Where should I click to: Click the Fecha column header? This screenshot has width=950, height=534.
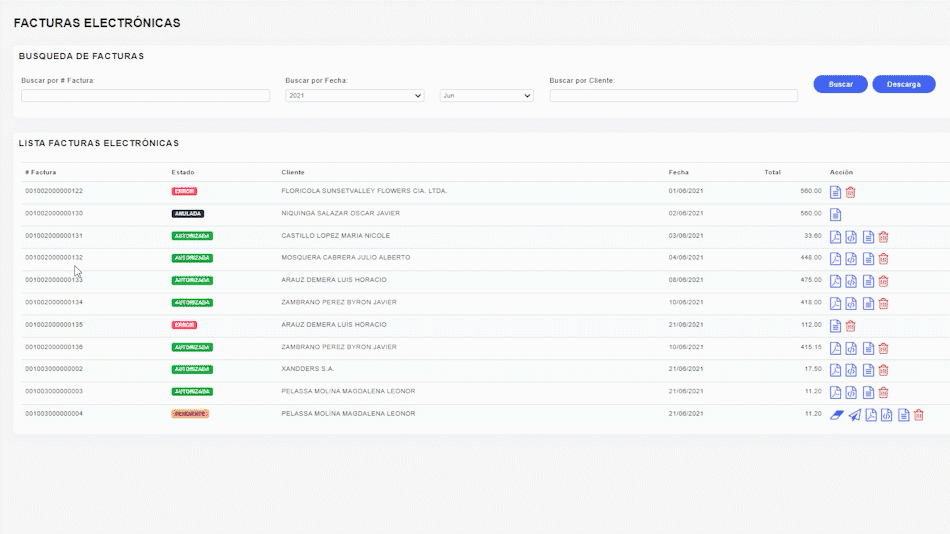point(678,172)
